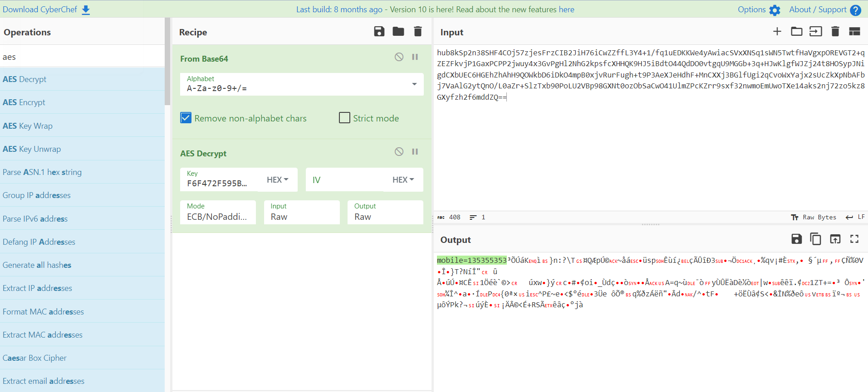Open the Options settings
The height and width of the screenshot is (392, 868).
759,10
